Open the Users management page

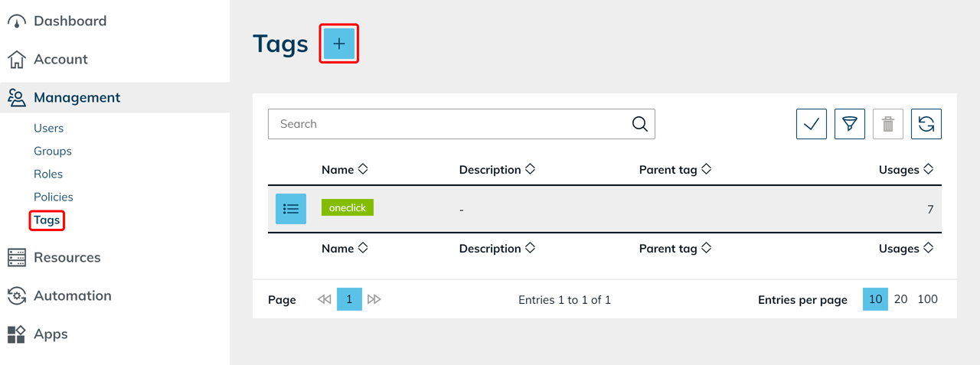click(48, 129)
